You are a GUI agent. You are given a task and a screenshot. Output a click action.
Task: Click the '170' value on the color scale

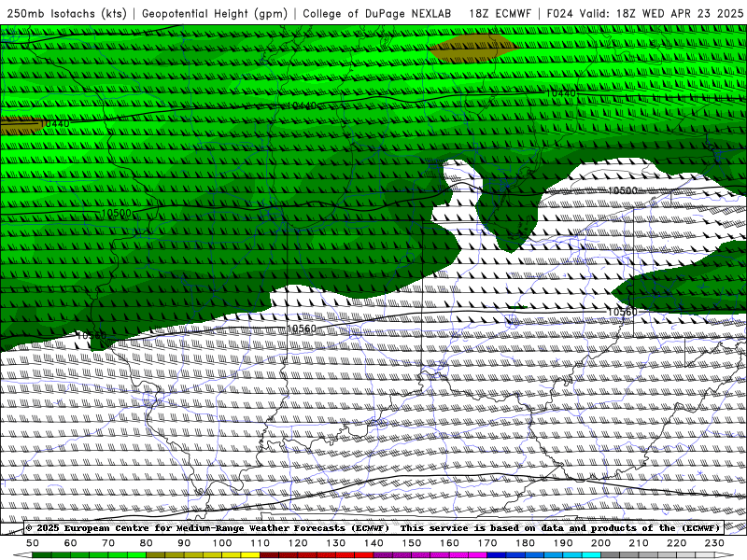pyautogui.click(x=487, y=543)
